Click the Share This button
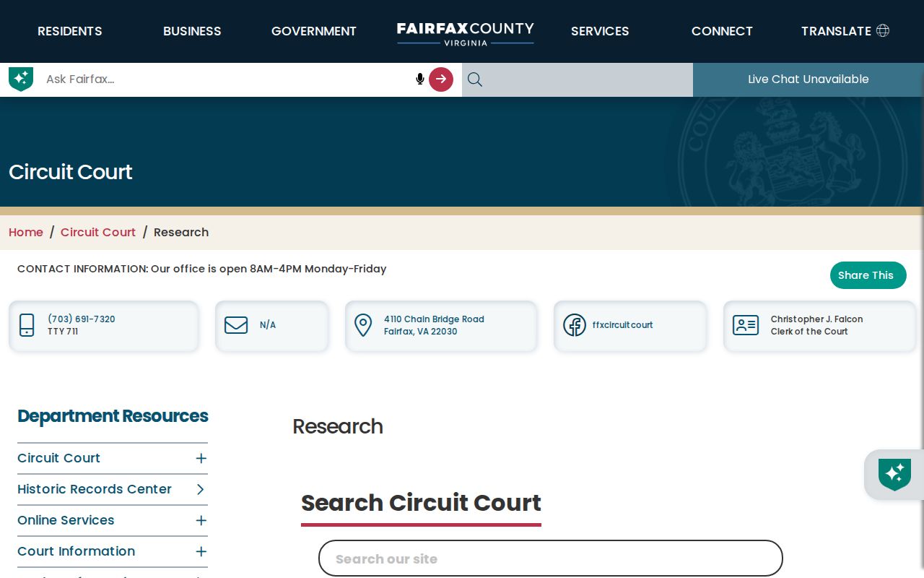Viewport: 924px width, 578px height. (868, 275)
